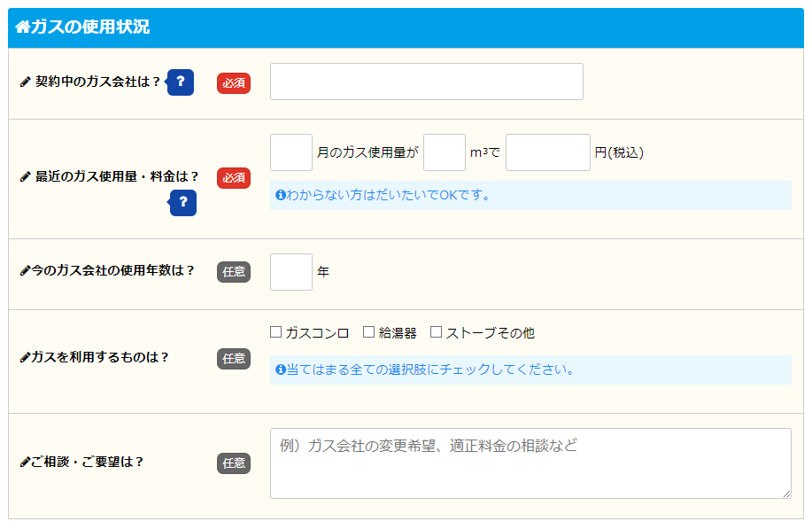Click the house icon in the ガスの使用状況 header

[26, 27]
